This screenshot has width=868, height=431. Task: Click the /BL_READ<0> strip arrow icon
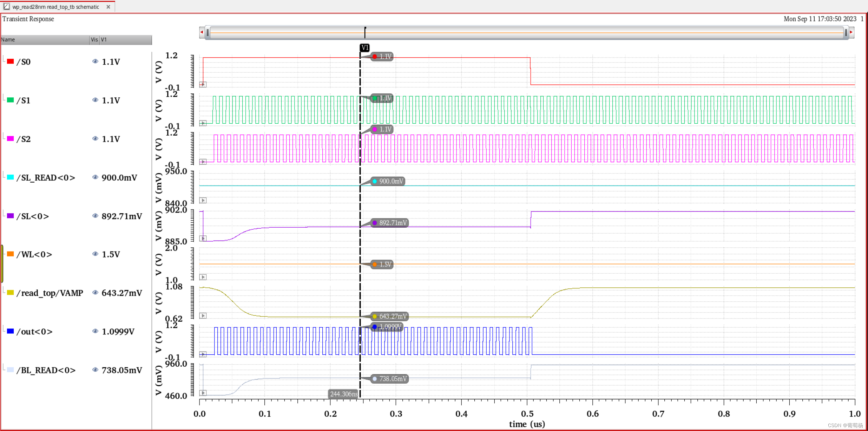203,393
